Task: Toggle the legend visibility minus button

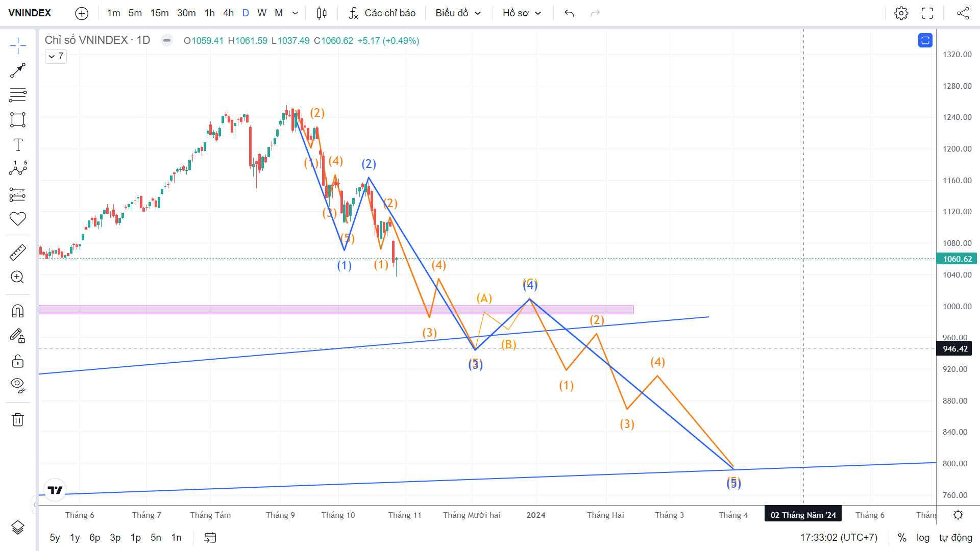Action: pos(167,40)
